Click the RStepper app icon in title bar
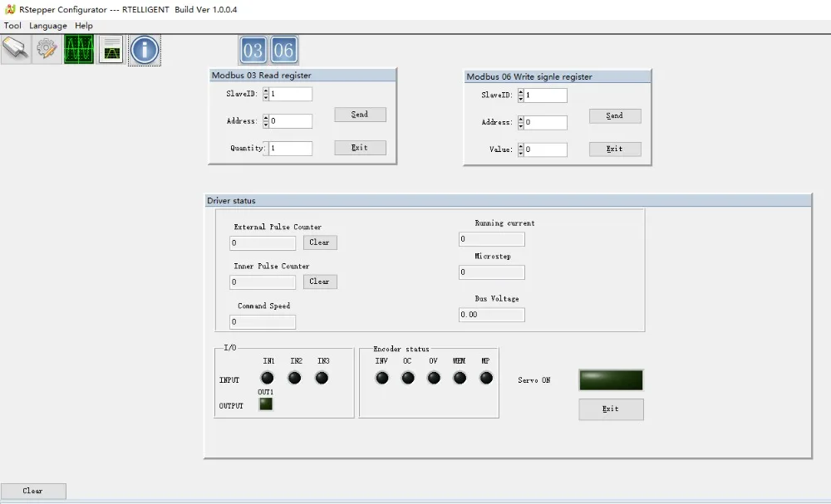This screenshot has width=831, height=504. click(10, 9)
